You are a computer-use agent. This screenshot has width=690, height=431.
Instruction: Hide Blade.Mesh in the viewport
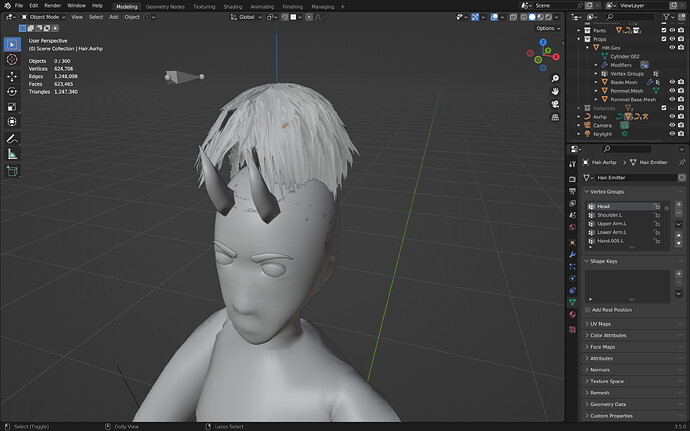tap(672, 82)
